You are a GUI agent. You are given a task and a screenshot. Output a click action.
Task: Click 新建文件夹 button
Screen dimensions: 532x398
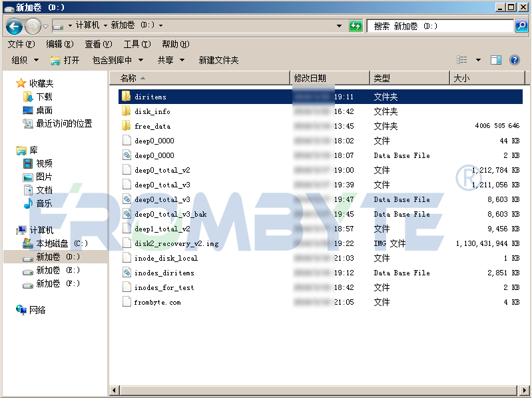218,60
